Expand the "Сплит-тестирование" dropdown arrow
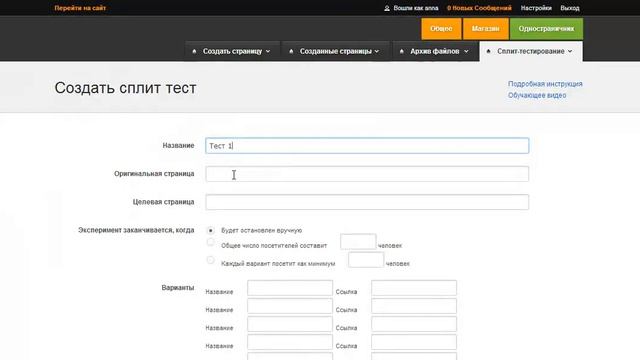The image size is (640, 360). [x=570, y=51]
